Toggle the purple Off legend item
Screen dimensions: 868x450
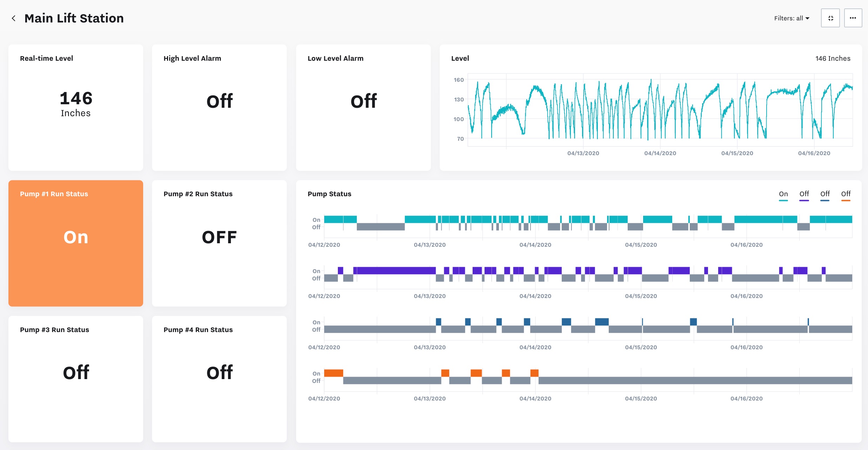pos(804,195)
